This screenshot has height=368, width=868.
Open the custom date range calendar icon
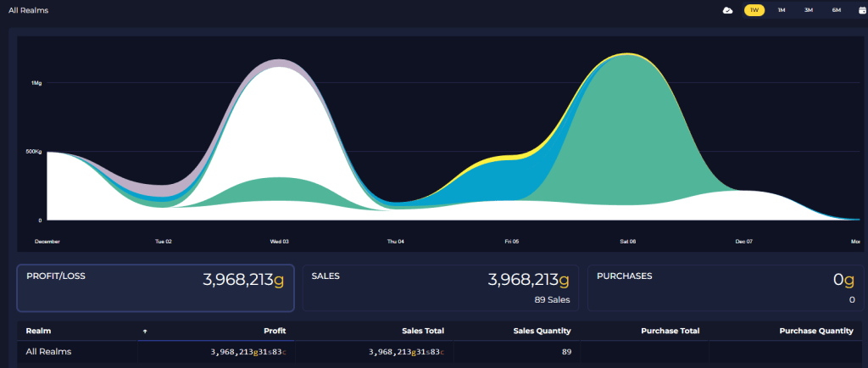point(862,10)
